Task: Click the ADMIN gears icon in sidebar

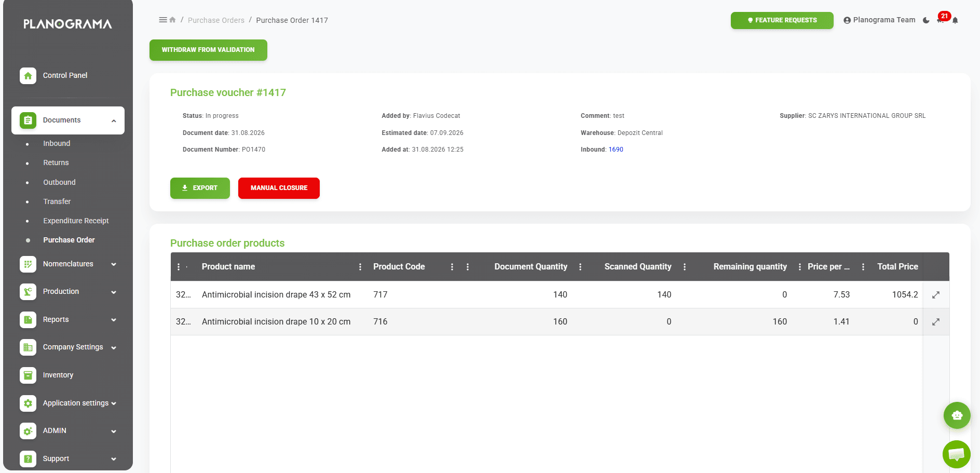Action: (28, 431)
